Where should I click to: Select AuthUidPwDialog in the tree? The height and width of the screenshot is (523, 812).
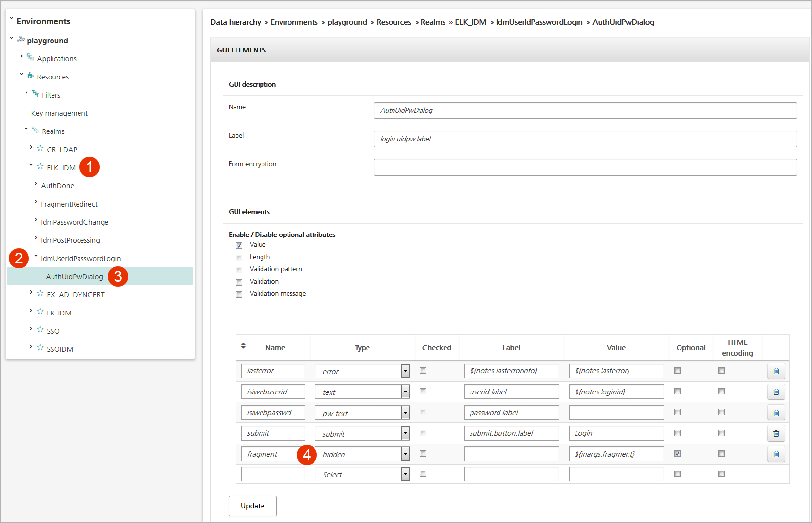coord(75,277)
